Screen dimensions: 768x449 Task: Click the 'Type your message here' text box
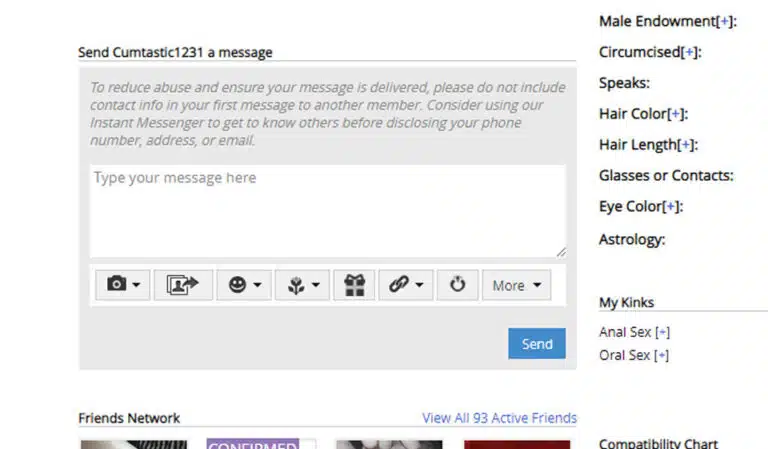[327, 210]
